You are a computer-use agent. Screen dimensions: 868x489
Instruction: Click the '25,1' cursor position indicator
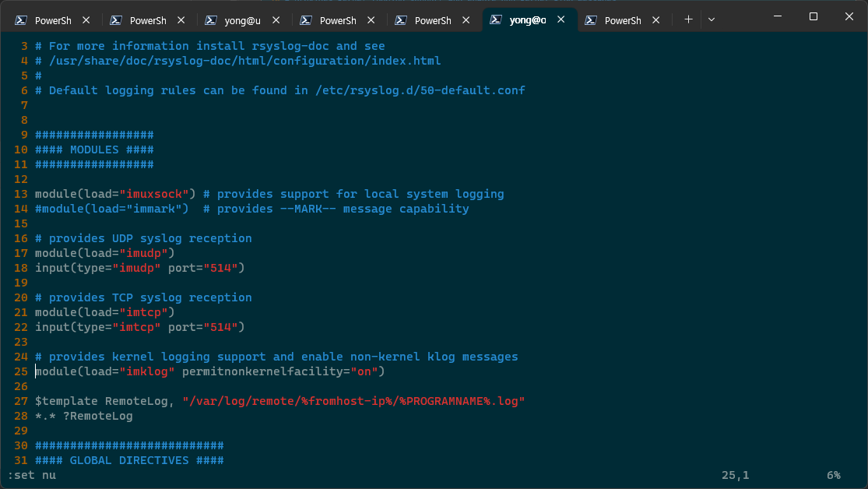pyautogui.click(x=735, y=475)
